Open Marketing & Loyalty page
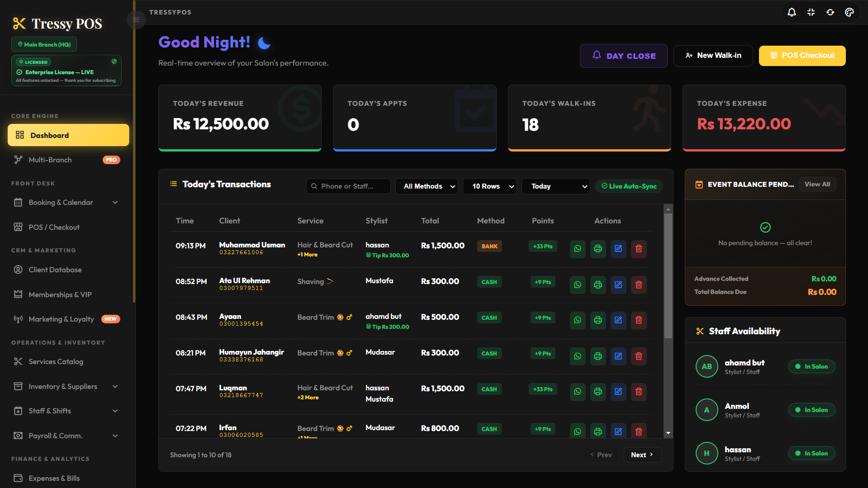868x488 pixels. coord(68,319)
